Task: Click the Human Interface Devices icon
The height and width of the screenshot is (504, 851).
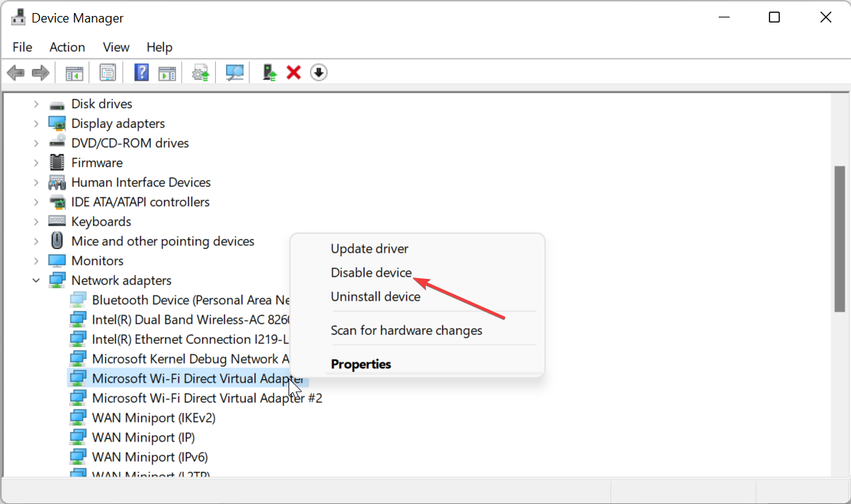Action: pyautogui.click(x=57, y=182)
